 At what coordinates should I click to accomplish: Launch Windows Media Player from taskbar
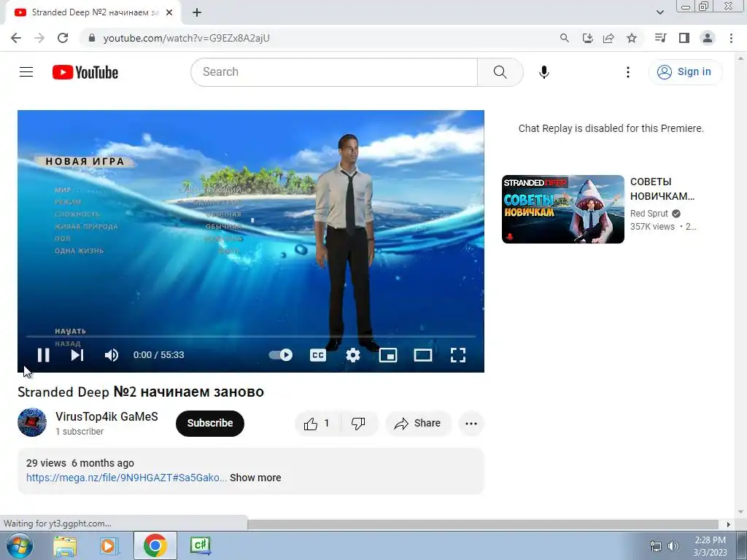point(109,545)
